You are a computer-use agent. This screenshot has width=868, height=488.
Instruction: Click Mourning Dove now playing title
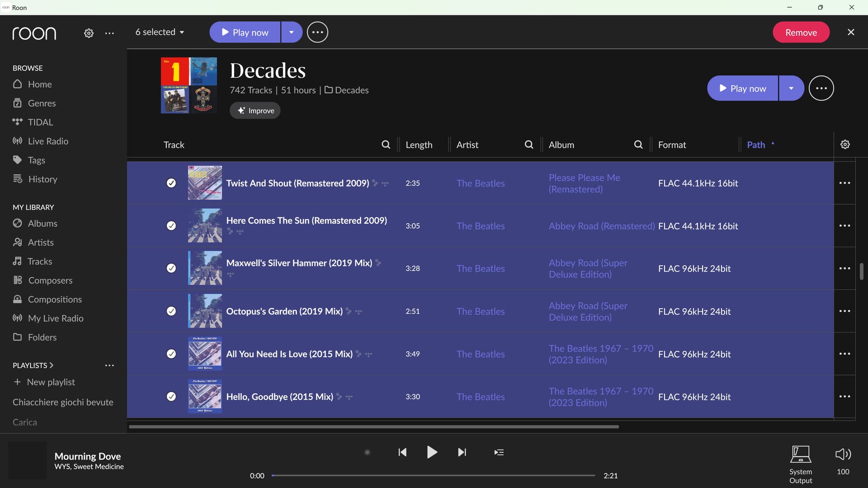pos(88,456)
